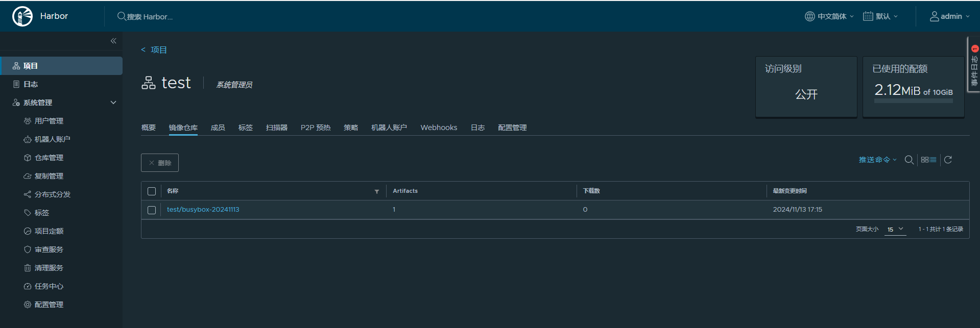Screen dimensions: 980x328
Task: Click the 2024/11/13 17:15 timestamp cell
Action: point(797,210)
